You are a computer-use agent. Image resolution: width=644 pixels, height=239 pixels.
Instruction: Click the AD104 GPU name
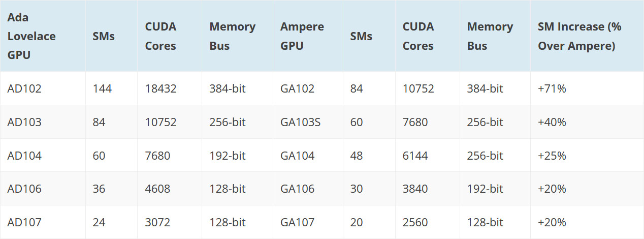(x=24, y=156)
